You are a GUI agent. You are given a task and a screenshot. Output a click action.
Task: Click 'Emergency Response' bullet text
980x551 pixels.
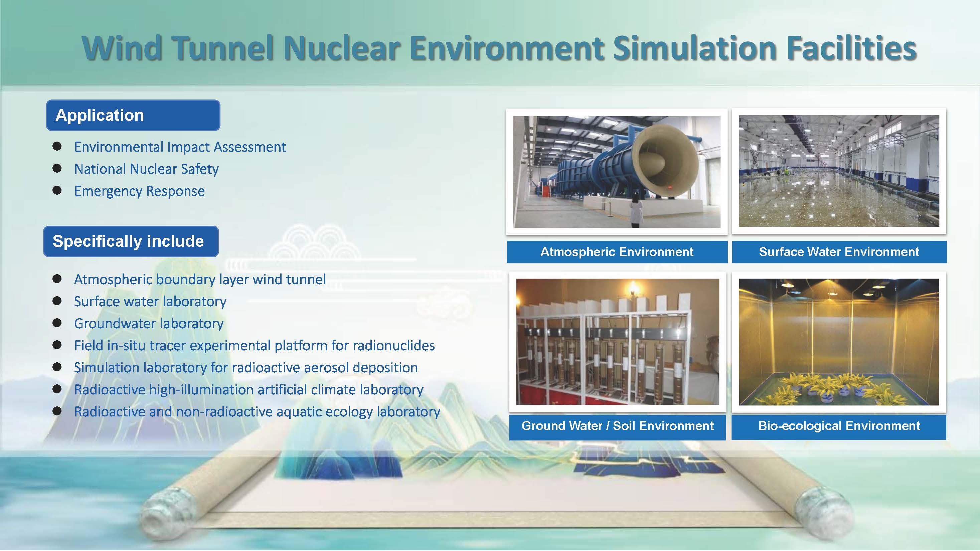pos(139,191)
